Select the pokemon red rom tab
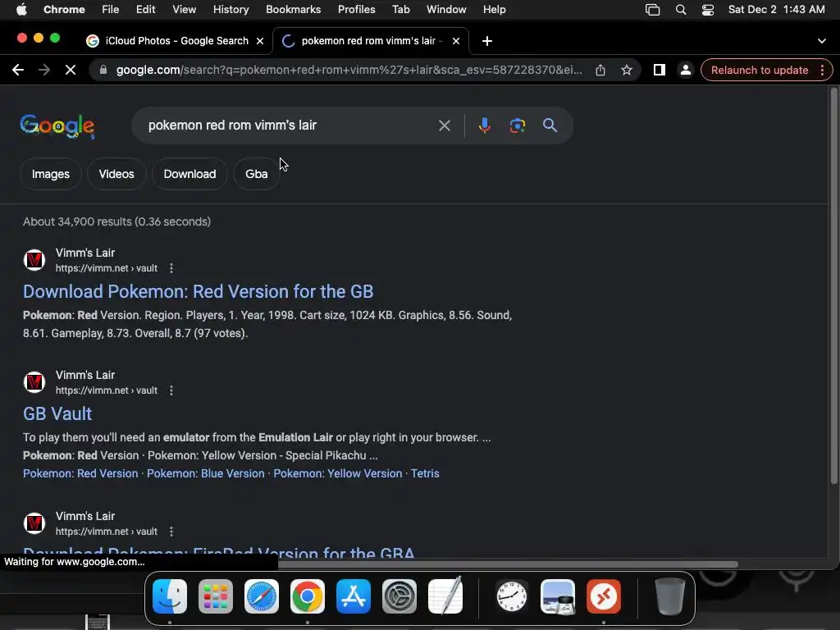Image resolution: width=840 pixels, height=630 pixels. click(370, 41)
